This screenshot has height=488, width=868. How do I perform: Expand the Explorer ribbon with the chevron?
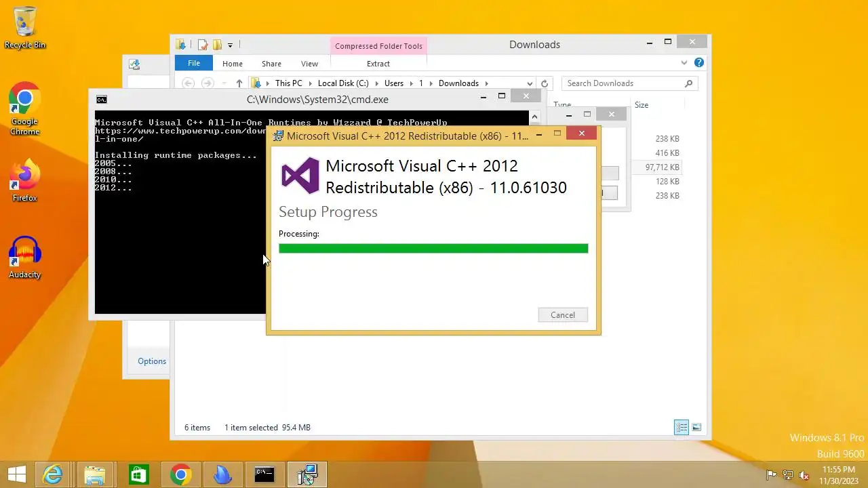pos(684,62)
